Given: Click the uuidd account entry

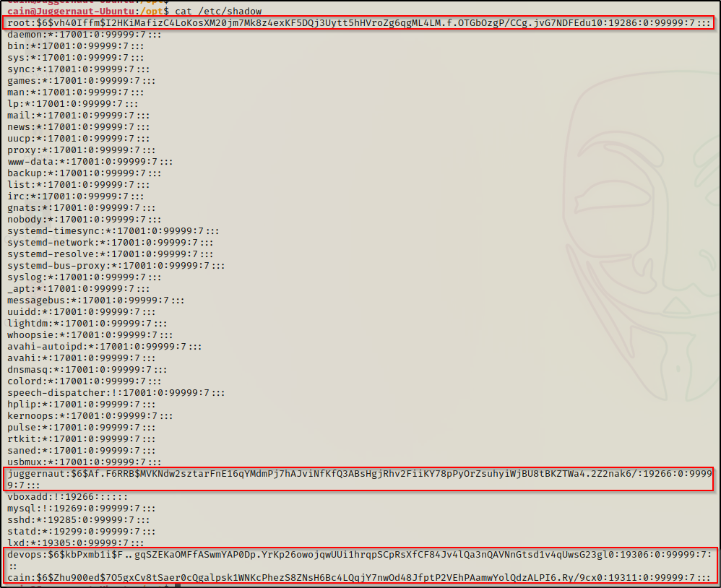Looking at the screenshot, I should click(82, 312).
